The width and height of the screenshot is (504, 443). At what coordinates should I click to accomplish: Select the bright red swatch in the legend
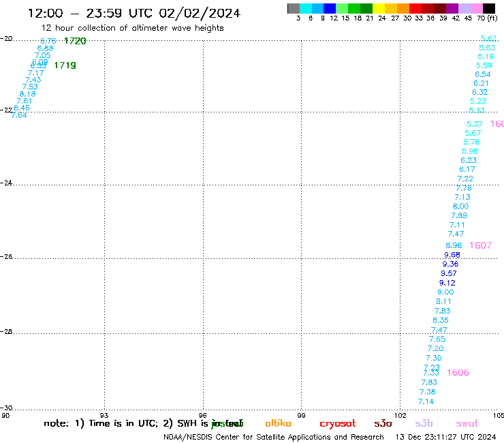(x=415, y=8)
